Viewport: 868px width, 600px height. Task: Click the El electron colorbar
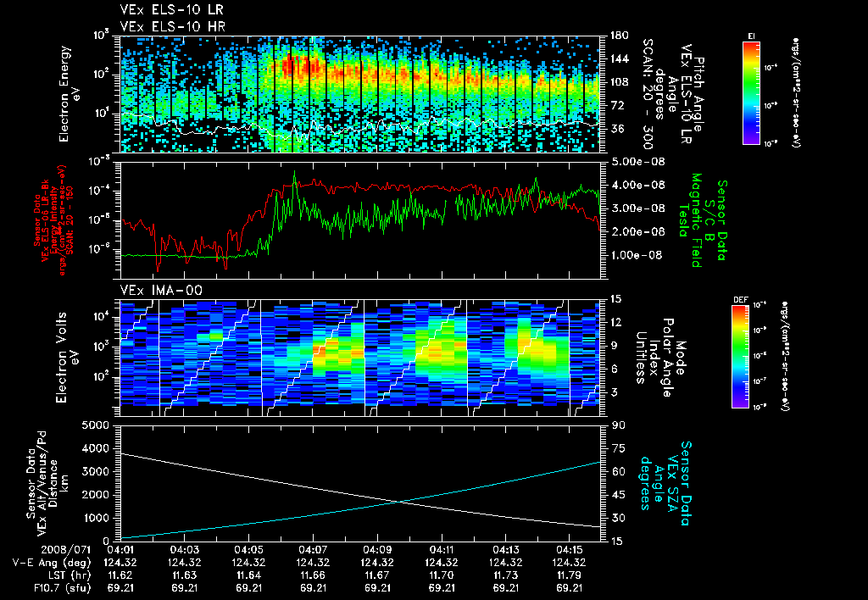pyautogui.click(x=751, y=93)
